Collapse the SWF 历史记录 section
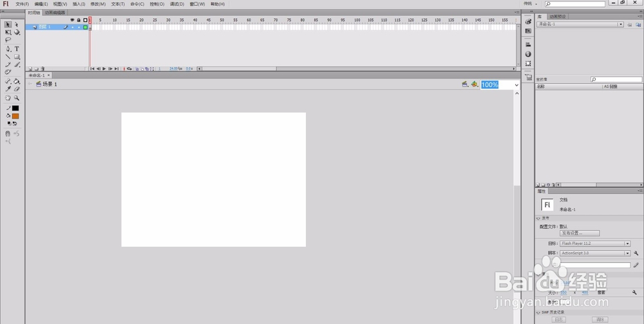Viewport: 644px width, 324px height. (x=538, y=312)
